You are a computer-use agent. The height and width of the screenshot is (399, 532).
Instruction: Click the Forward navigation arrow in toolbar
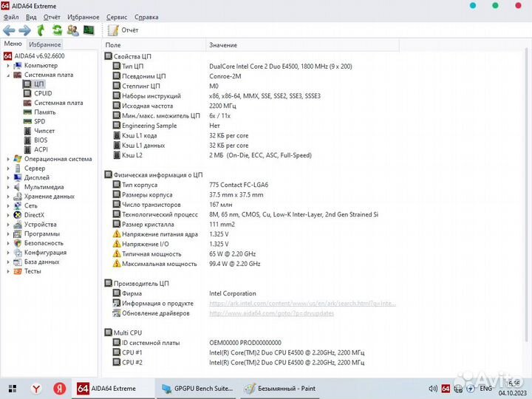click(x=24, y=30)
